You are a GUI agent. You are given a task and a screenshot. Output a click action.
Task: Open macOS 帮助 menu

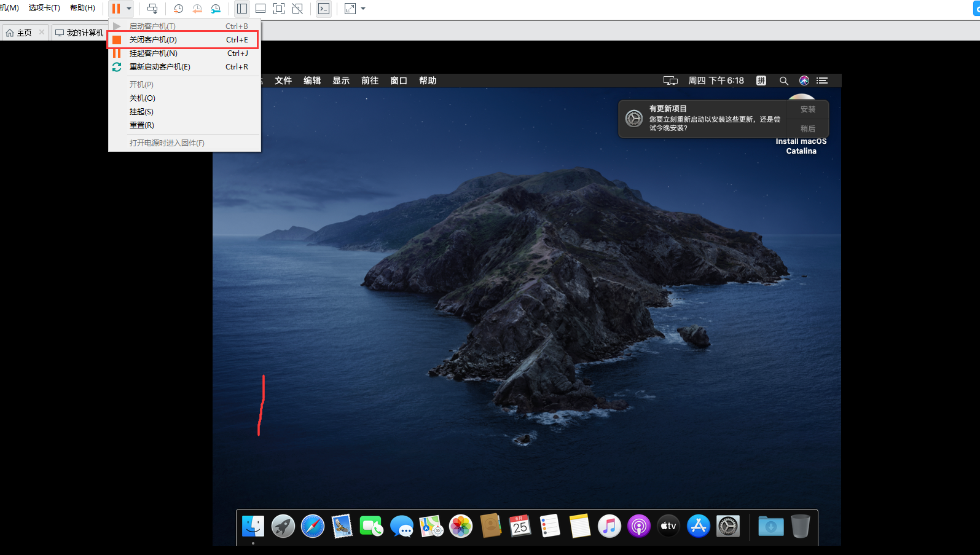[x=428, y=81]
